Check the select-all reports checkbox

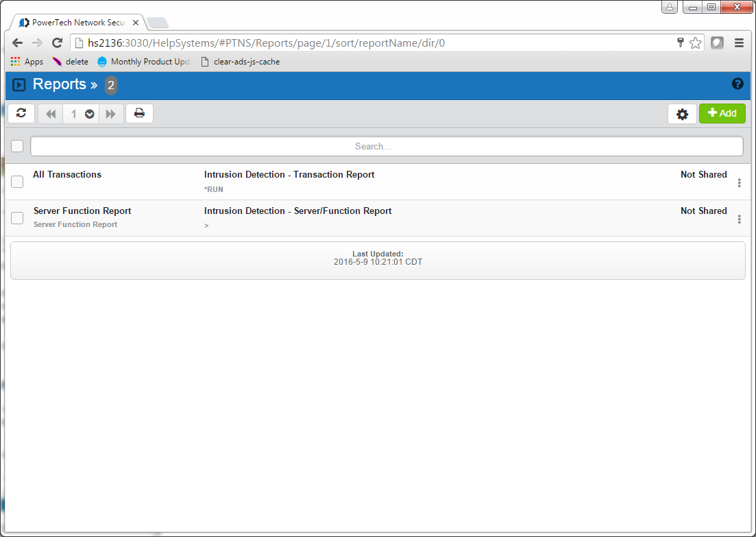pyautogui.click(x=18, y=146)
